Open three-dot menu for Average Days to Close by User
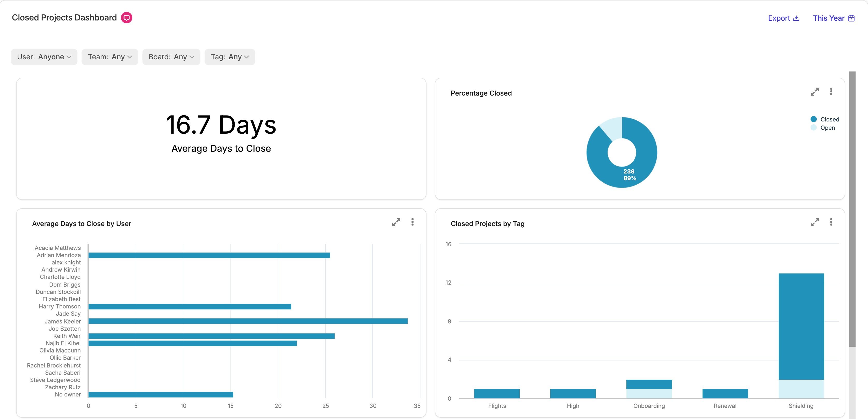Screen dimensions: 868x419 tap(413, 222)
